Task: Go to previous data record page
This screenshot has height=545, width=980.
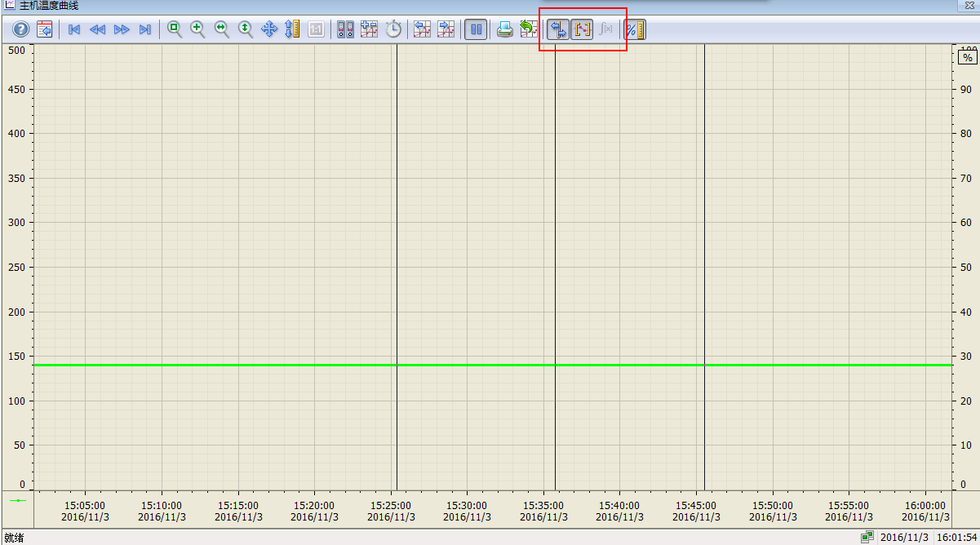Action: (x=98, y=30)
